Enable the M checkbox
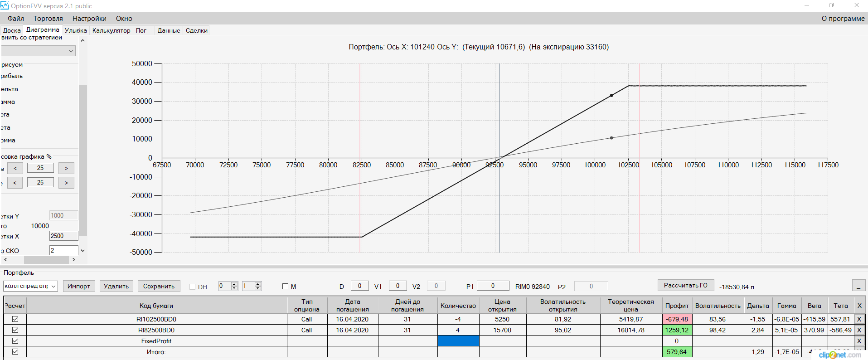 pyautogui.click(x=285, y=287)
